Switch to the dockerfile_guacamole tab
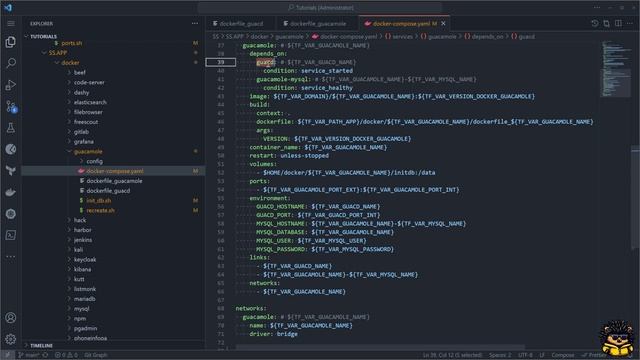The height and width of the screenshot is (360, 640). [317, 24]
